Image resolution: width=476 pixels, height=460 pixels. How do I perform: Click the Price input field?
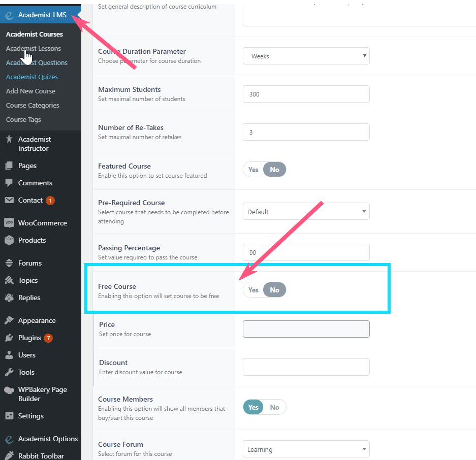pos(306,329)
